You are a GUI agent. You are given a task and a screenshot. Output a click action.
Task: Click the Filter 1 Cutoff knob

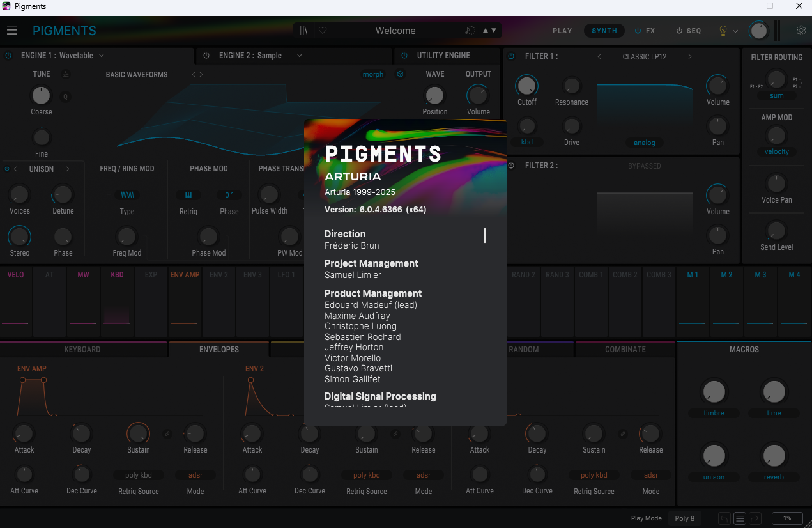pyautogui.click(x=526, y=86)
